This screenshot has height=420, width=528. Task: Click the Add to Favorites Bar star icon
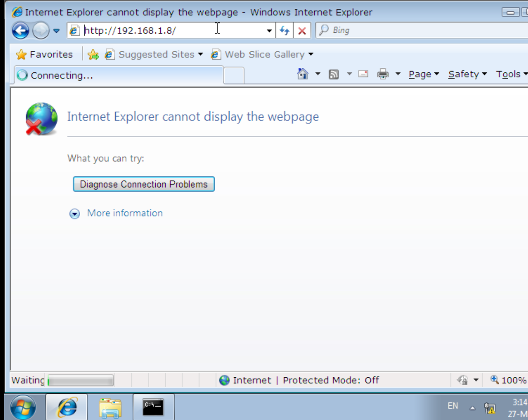(x=93, y=54)
